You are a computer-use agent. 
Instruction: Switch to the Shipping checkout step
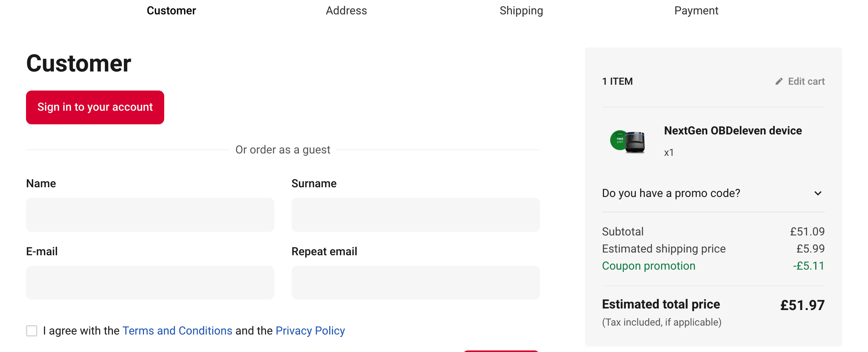coord(521,11)
